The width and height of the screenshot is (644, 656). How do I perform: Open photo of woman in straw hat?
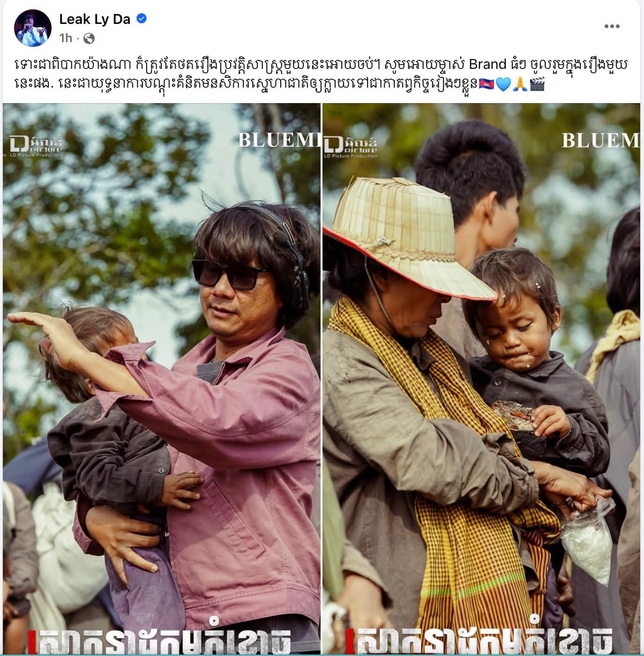481,379
